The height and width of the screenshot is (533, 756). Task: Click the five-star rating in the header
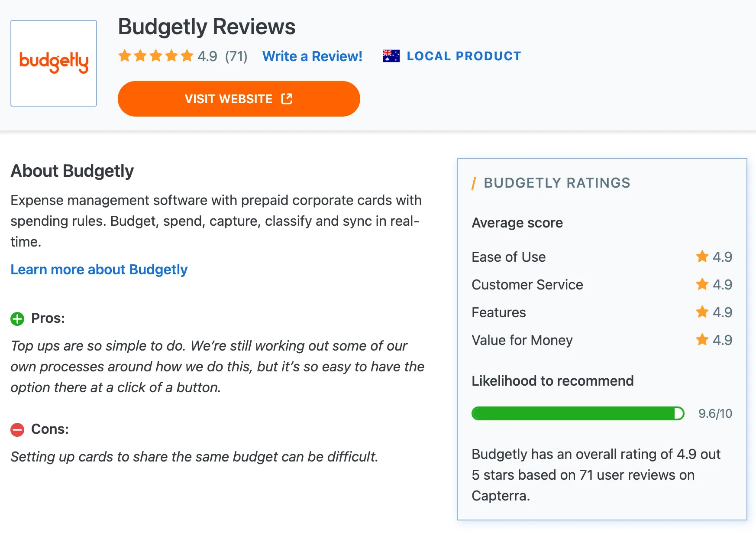(155, 56)
